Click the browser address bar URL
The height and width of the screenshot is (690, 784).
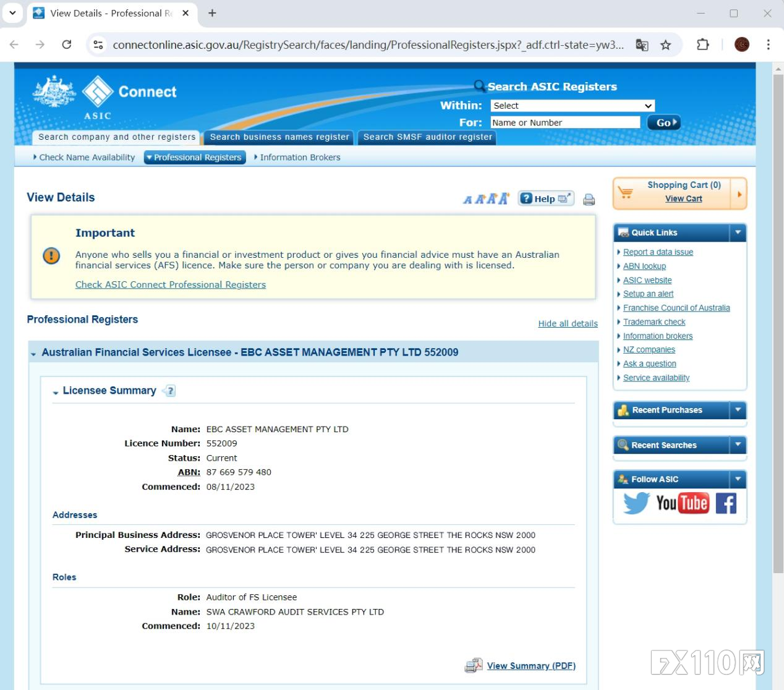(368, 45)
